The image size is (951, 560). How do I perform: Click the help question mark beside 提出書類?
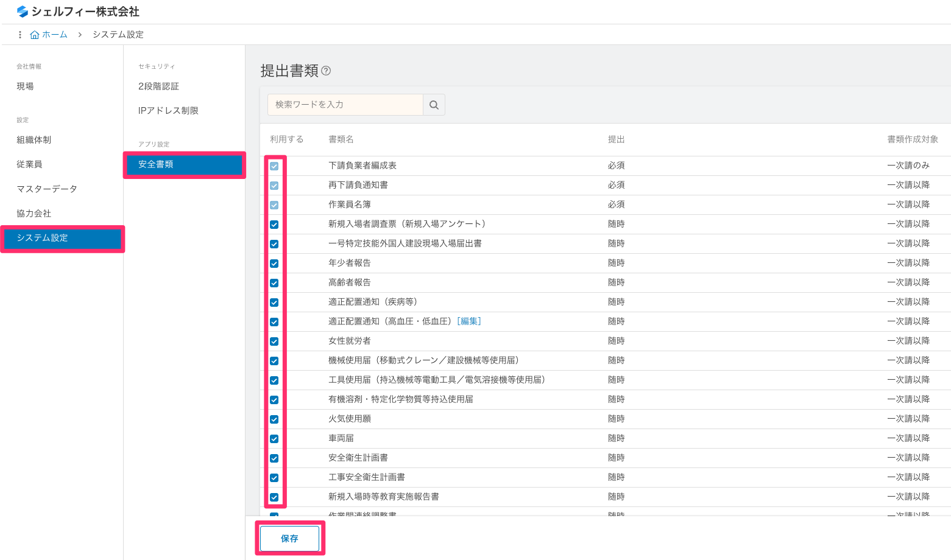pos(327,71)
